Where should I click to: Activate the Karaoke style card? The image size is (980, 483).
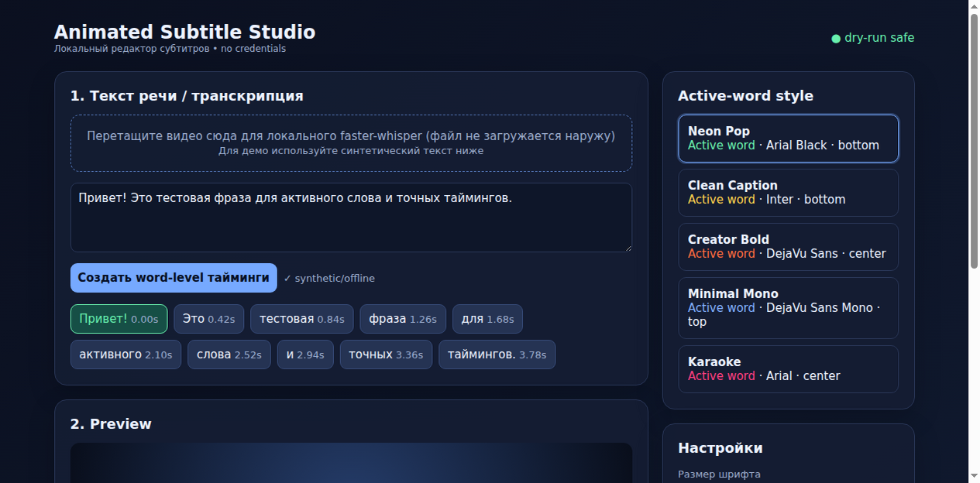point(788,369)
